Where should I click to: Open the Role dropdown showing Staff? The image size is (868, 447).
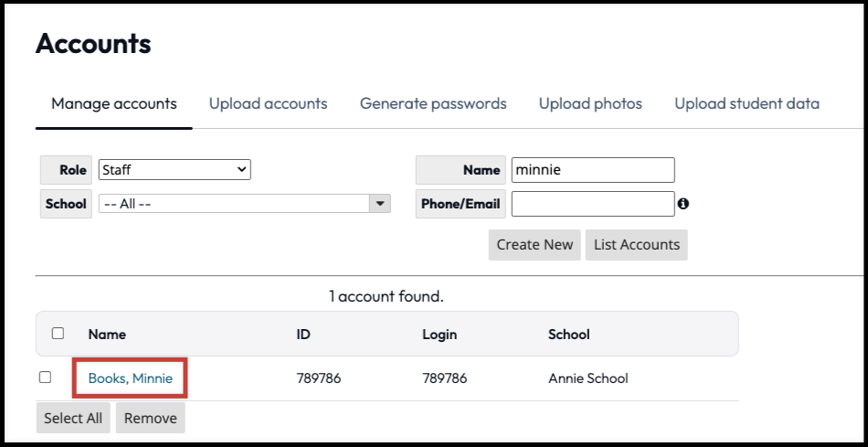click(175, 170)
